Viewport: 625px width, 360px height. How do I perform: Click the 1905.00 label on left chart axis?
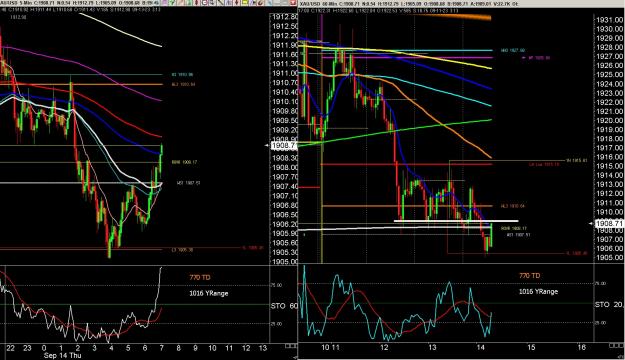pos(285,262)
